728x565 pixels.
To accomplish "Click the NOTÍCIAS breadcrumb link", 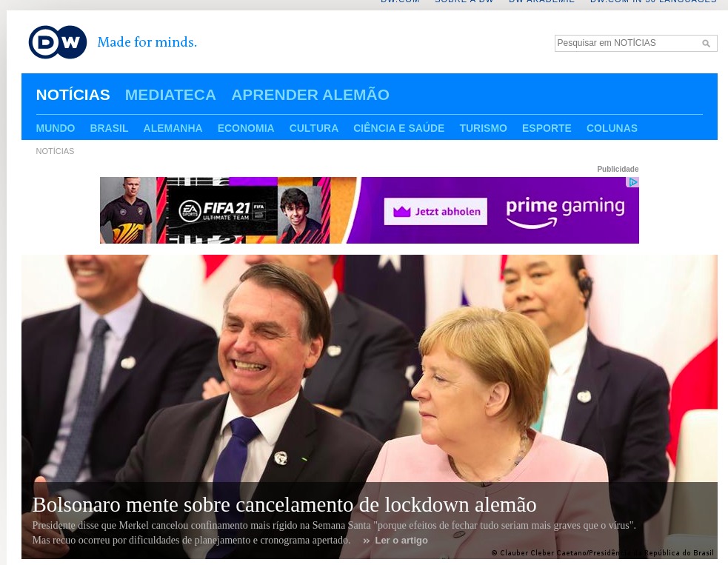I will (55, 151).
